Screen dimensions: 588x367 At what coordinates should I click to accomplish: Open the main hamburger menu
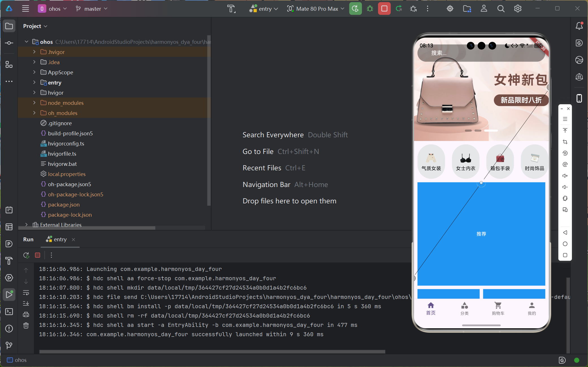[x=25, y=9]
